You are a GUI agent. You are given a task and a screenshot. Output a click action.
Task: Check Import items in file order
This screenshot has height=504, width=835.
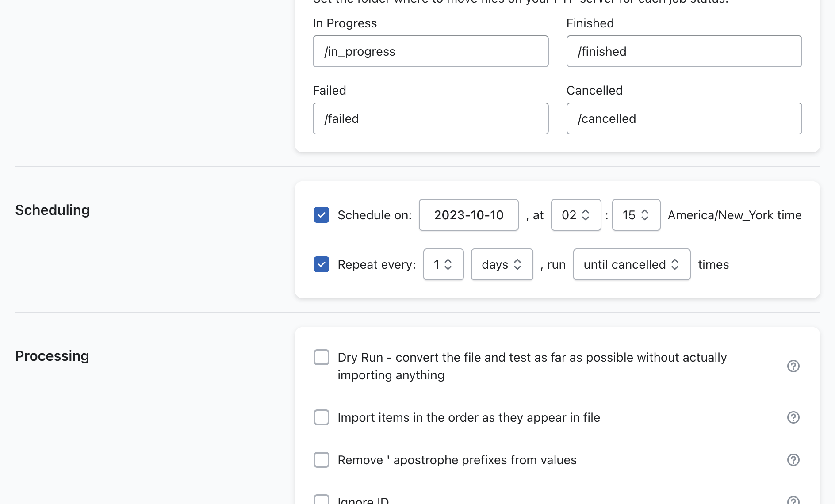click(x=322, y=417)
